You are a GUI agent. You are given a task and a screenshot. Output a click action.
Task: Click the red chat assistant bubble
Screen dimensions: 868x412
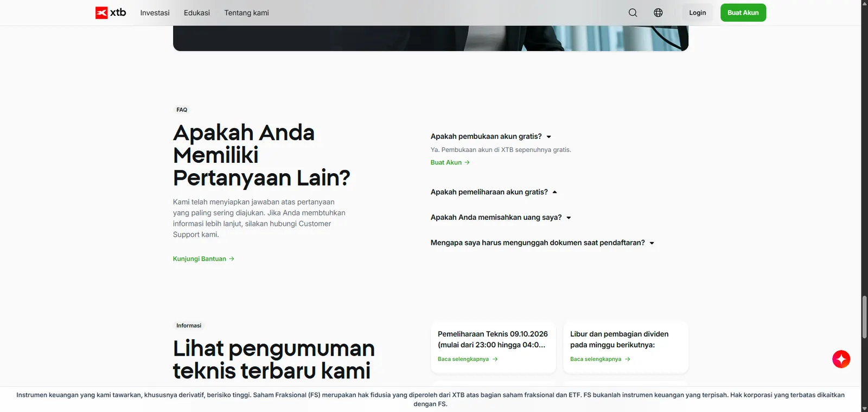click(x=841, y=359)
